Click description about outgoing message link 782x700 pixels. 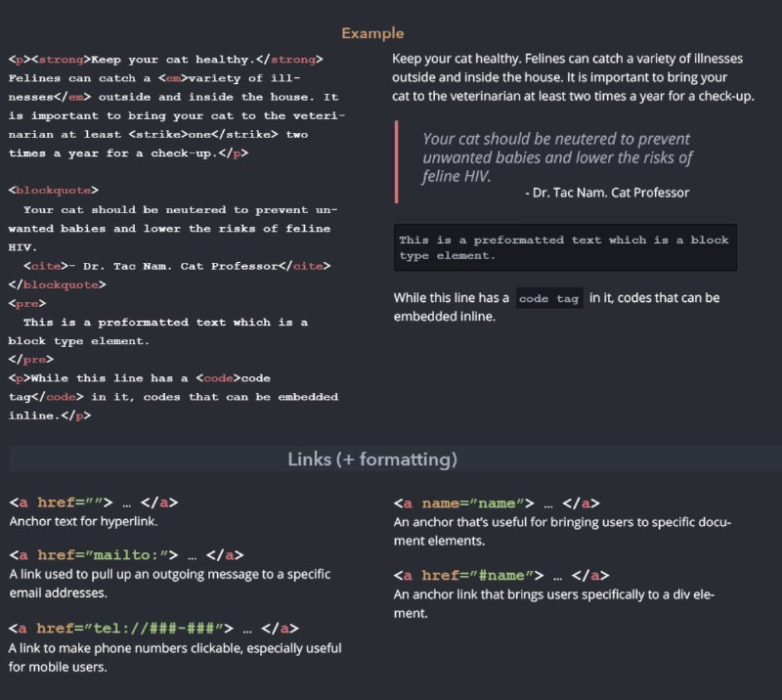coord(169,584)
